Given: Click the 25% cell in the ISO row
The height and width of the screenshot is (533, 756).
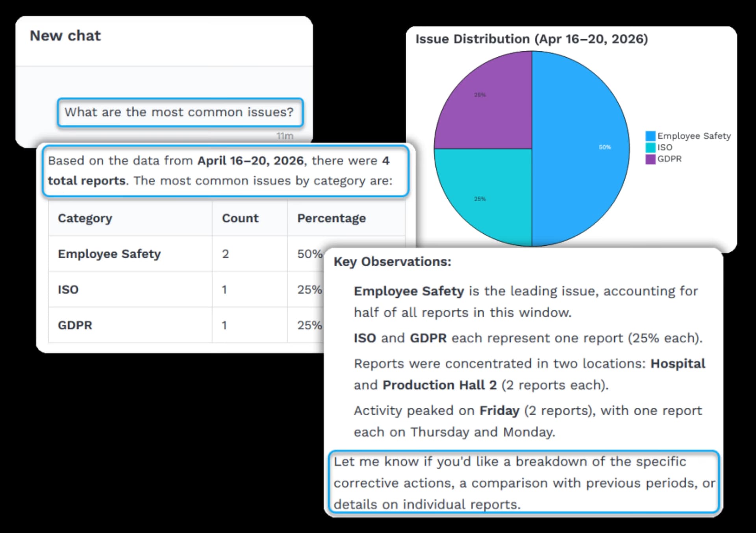Looking at the screenshot, I should click(310, 290).
